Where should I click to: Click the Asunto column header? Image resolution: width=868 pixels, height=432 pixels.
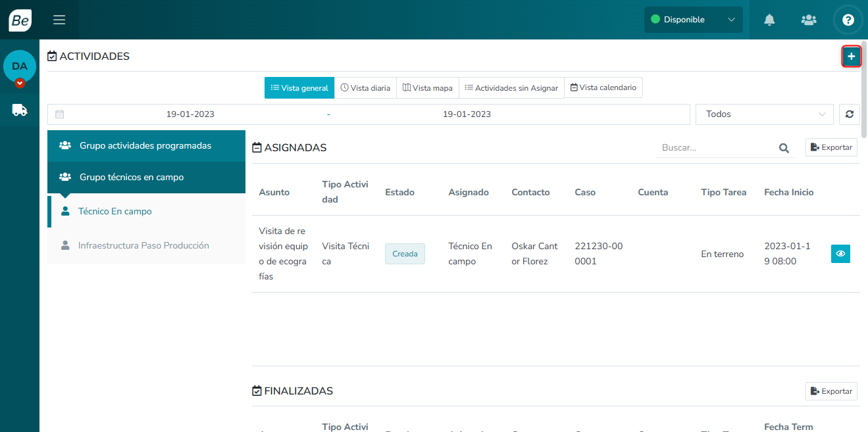click(x=274, y=193)
